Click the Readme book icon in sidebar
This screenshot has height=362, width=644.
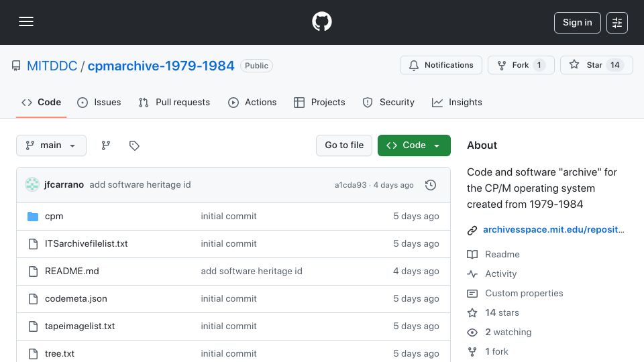[472, 255]
